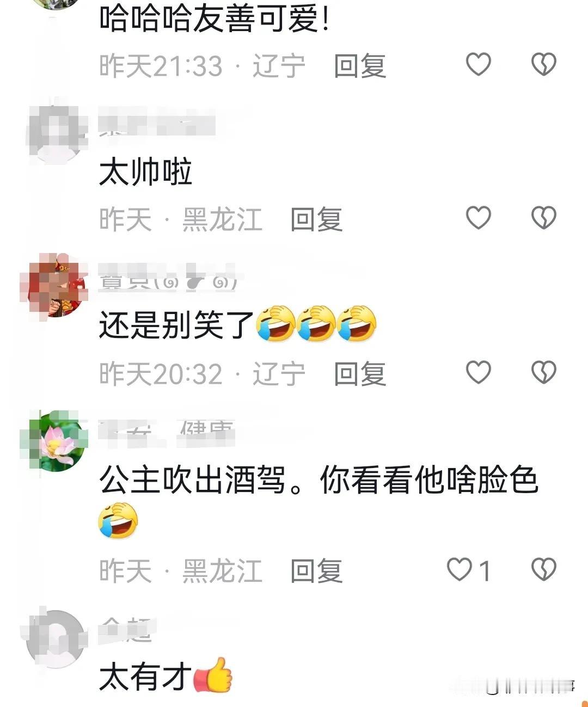The image size is (588, 707).
Task: Reply to the 21:33 Liaoning comment
Action: click(x=360, y=66)
